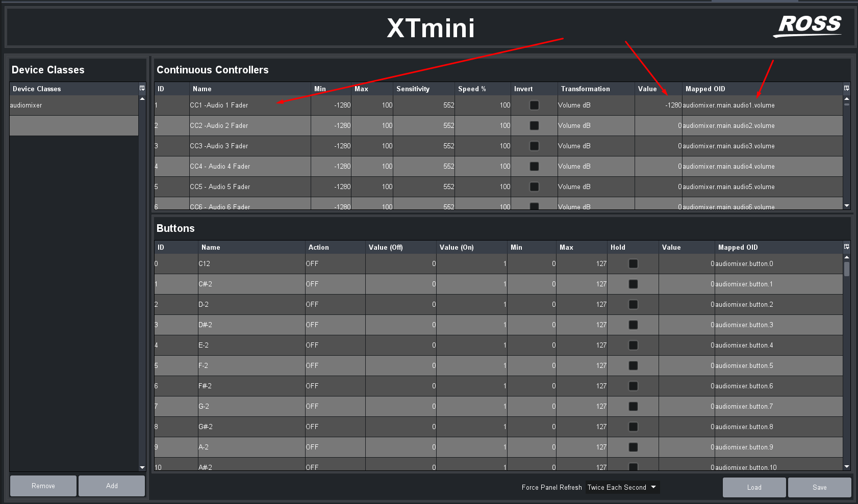This screenshot has width=858, height=504.
Task: Click the audiomixer.button.4 mapped OID cell
Action: tap(779, 345)
